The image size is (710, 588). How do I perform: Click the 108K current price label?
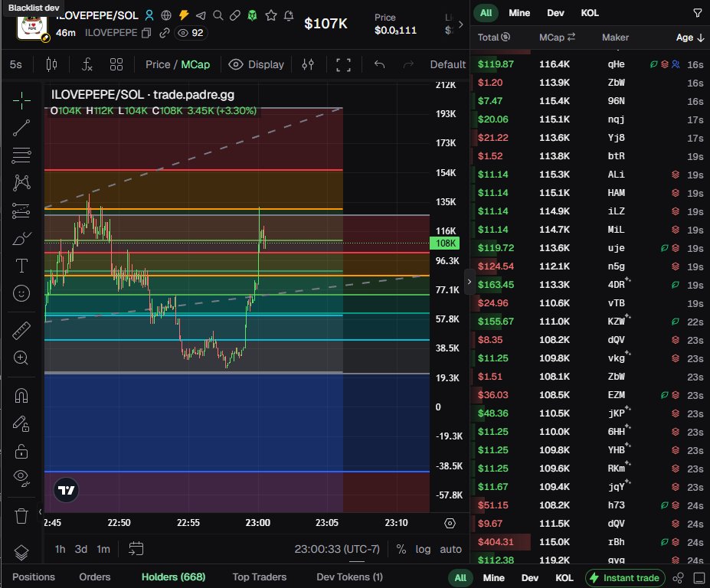(445, 243)
